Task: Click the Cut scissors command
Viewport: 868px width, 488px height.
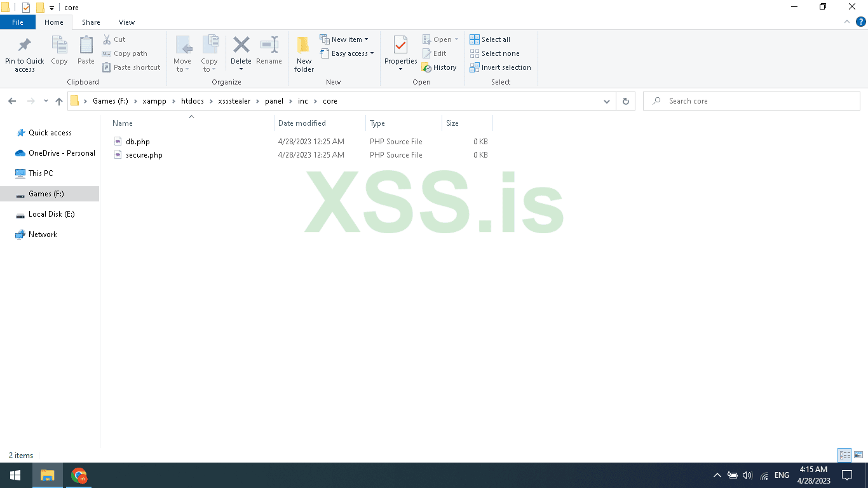Action: [114, 39]
